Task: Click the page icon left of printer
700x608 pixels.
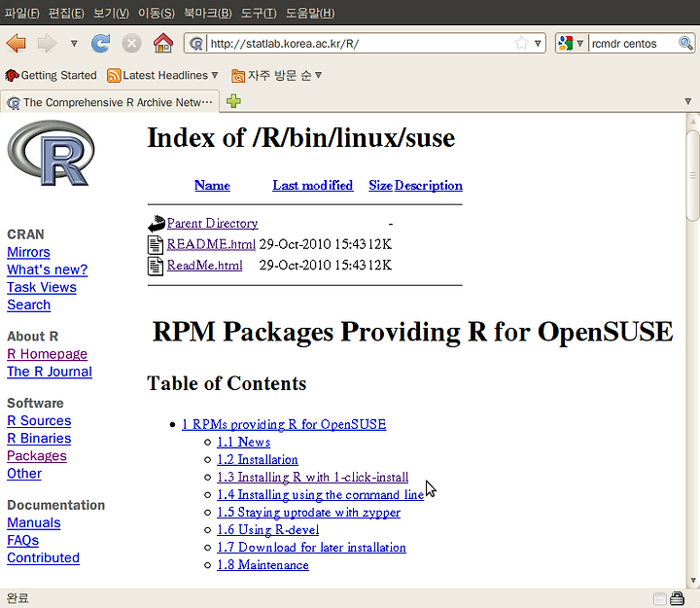Action: (660, 598)
